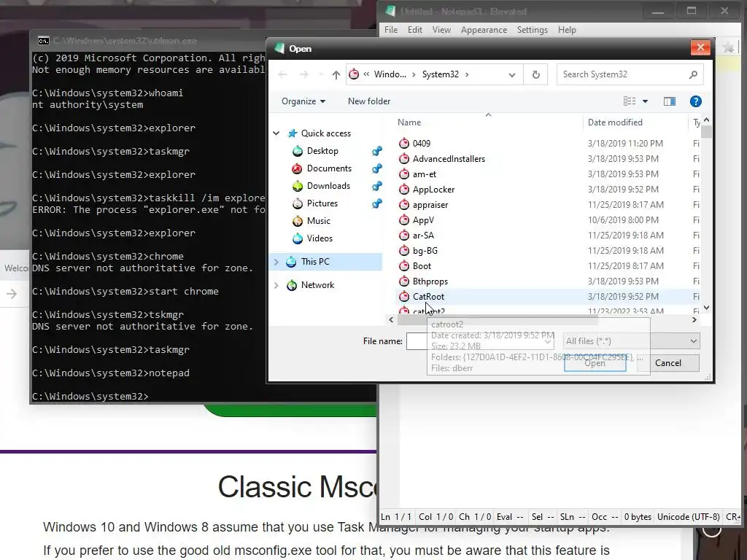
Task: Open the View menu in Notepad3
Action: 441,30
